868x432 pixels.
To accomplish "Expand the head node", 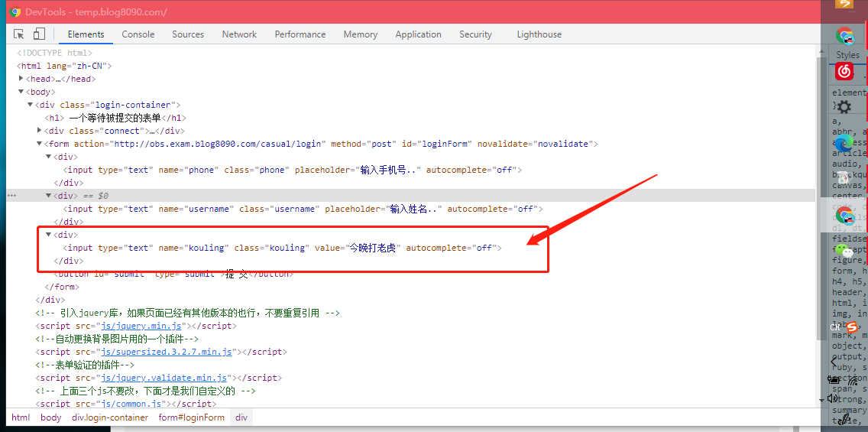I will (21, 79).
